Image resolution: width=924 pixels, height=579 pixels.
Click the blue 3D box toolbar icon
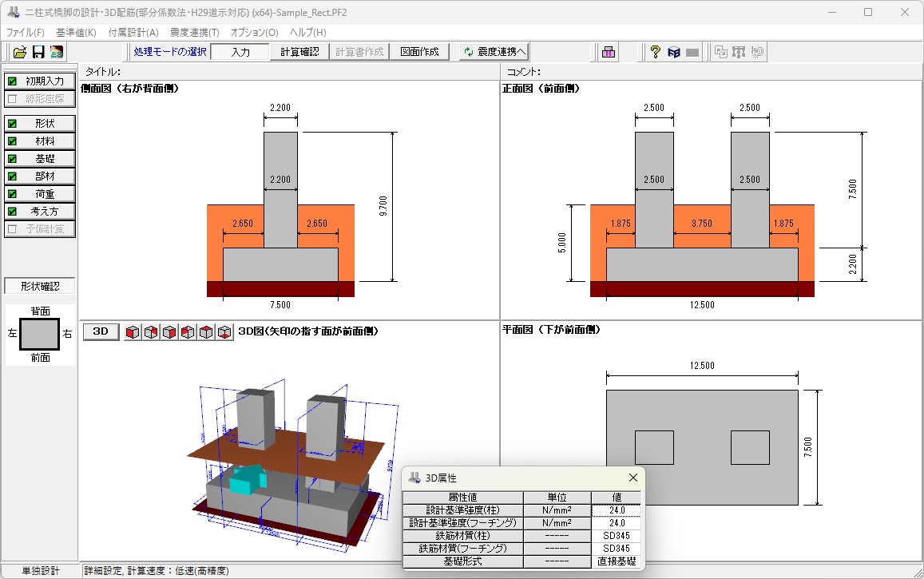(674, 52)
